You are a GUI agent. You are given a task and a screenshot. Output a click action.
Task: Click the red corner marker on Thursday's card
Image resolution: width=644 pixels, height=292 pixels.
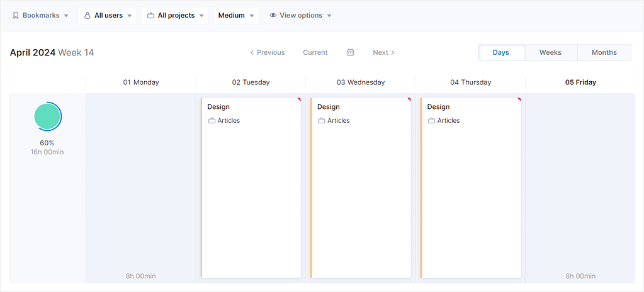pos(519,99)
